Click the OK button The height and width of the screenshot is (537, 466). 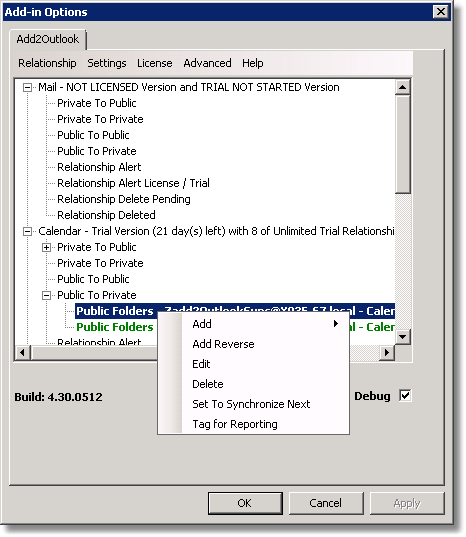click(245, 503)
